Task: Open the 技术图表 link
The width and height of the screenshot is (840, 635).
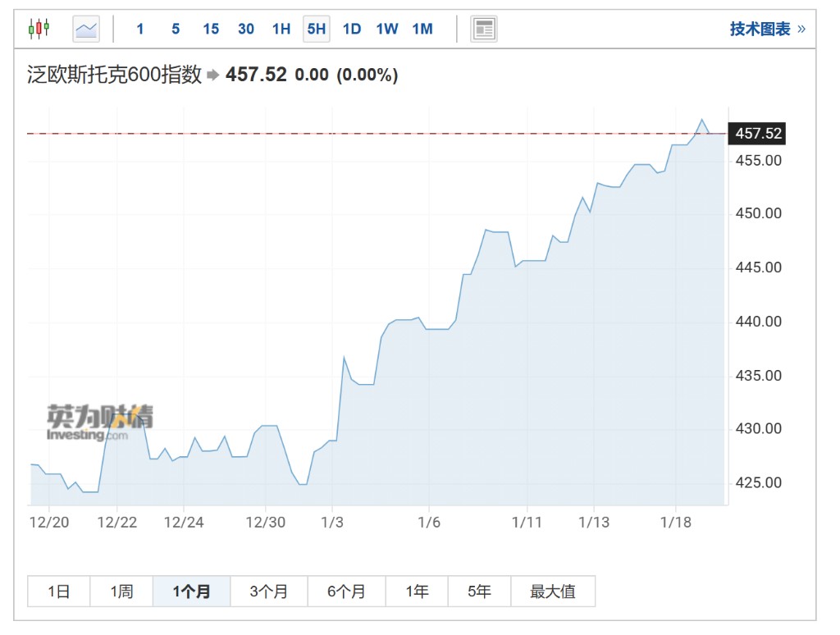Action: (x=767, y=30)
